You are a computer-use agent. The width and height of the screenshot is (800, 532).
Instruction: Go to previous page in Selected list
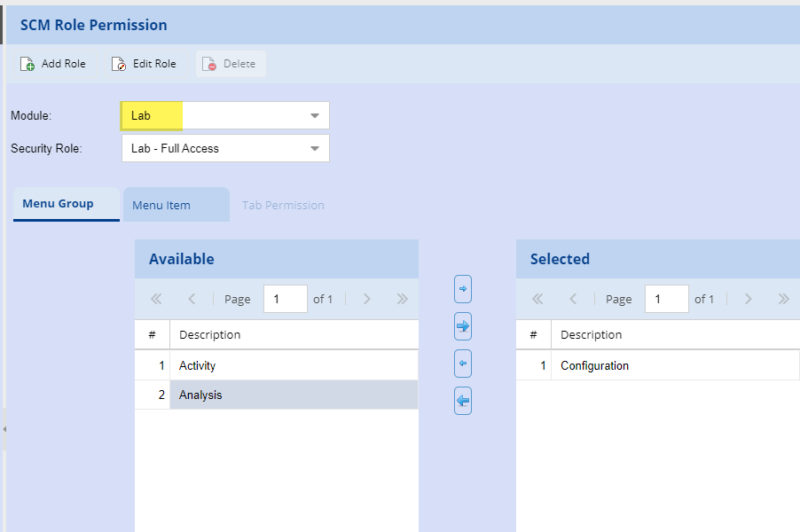pos(573,299)
